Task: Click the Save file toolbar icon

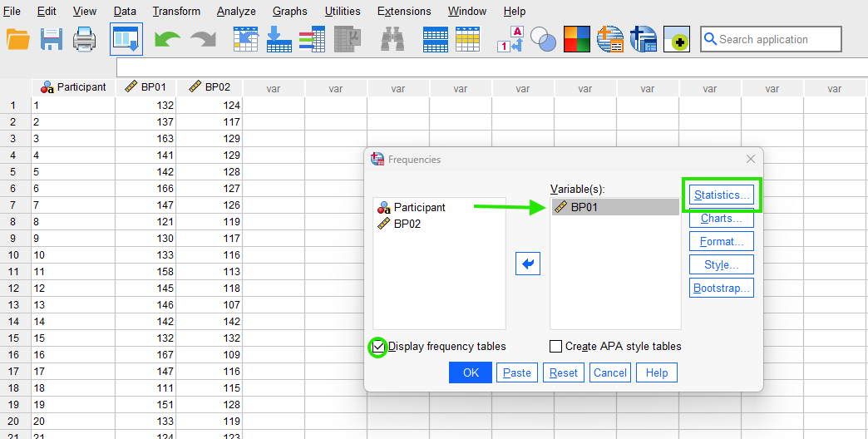Action: coord(52,39)
